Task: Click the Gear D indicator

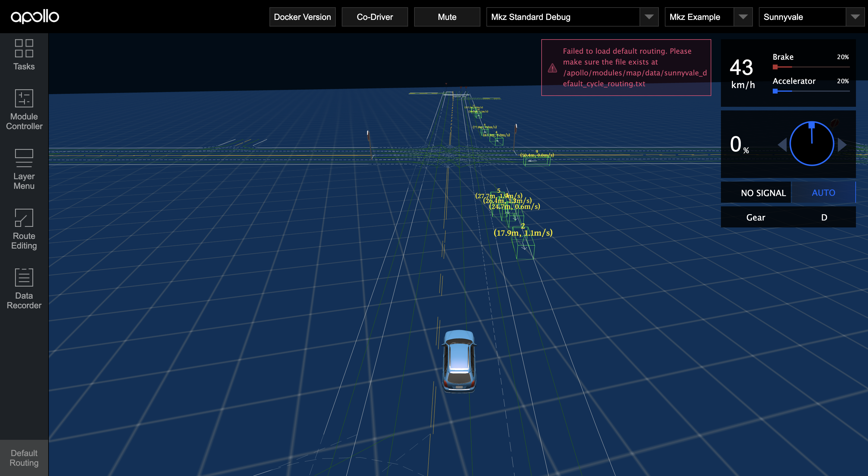Action: [788, 217]
